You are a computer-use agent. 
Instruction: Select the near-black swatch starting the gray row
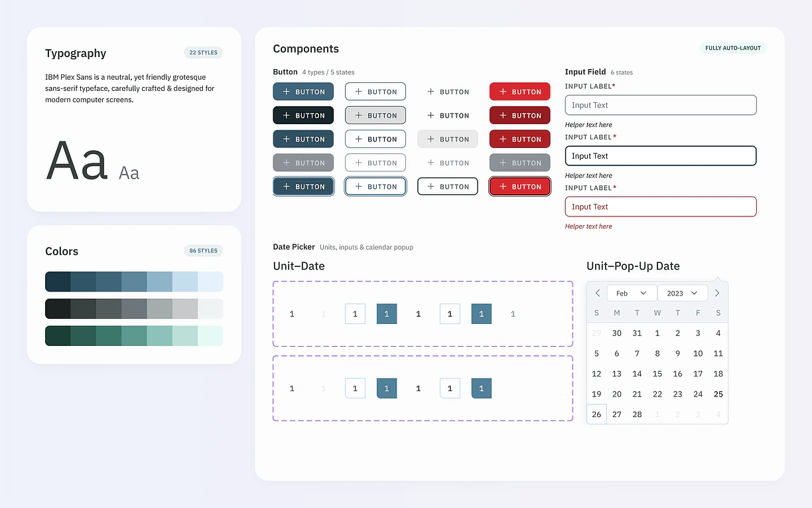(x=58, y=309)
